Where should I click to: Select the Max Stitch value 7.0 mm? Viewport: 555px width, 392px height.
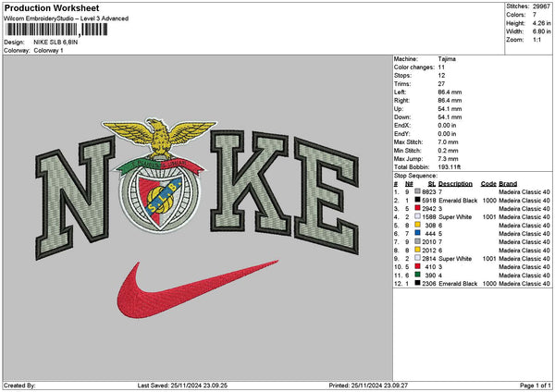point(448,142)
